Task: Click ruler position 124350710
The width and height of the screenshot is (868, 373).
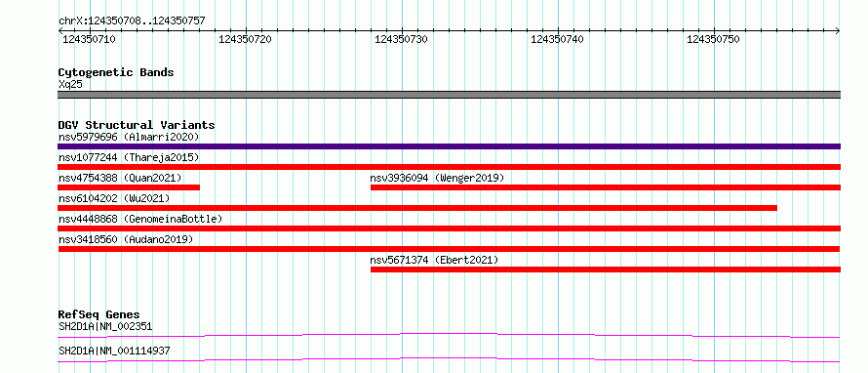Action: click(89, 39)
